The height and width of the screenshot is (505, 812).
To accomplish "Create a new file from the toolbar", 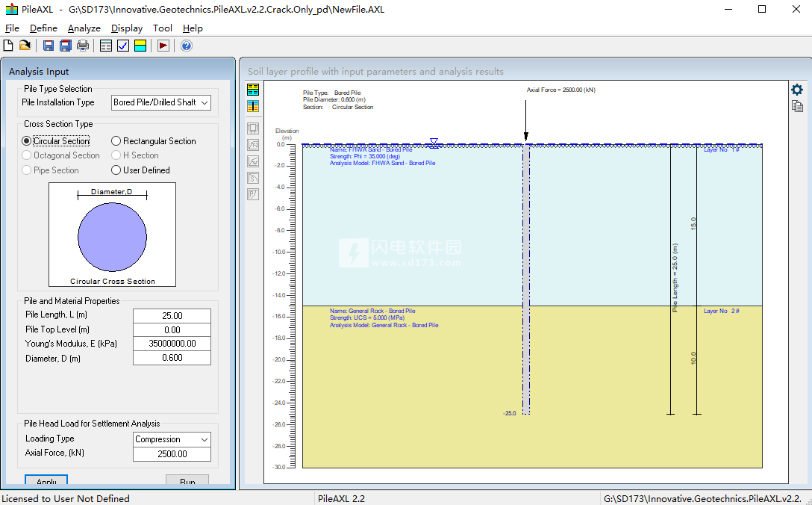I will click(x=8, y=46).
